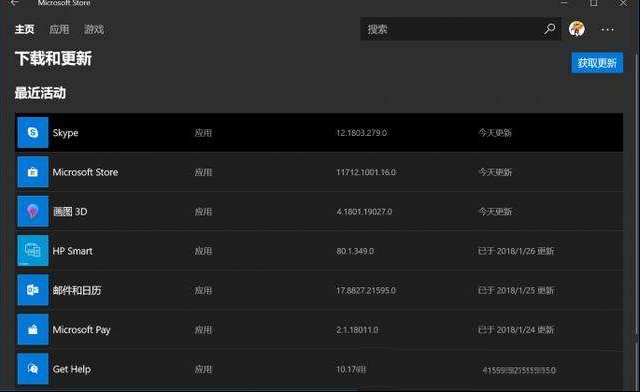
Task: Open the user account avatar
Action: click(x=577, y=29)
